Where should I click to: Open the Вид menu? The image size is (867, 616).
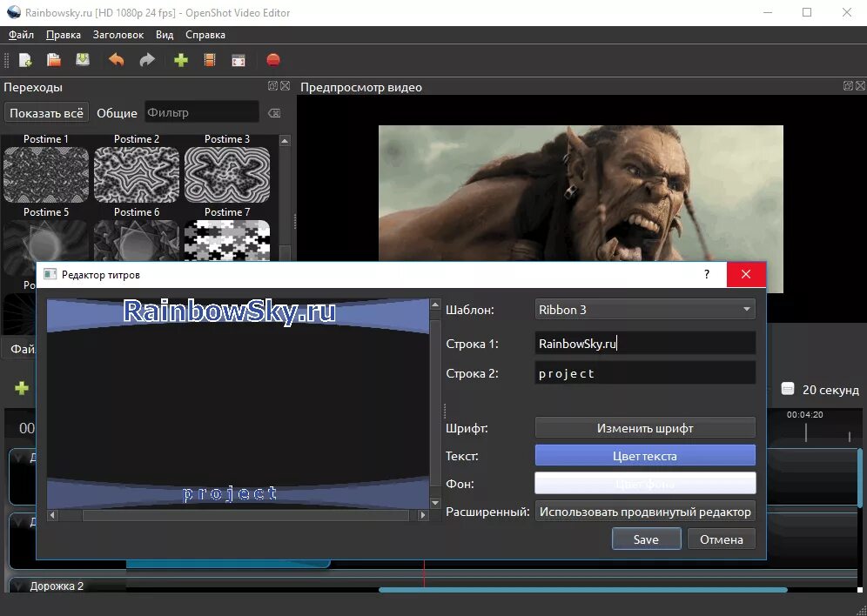165,35
